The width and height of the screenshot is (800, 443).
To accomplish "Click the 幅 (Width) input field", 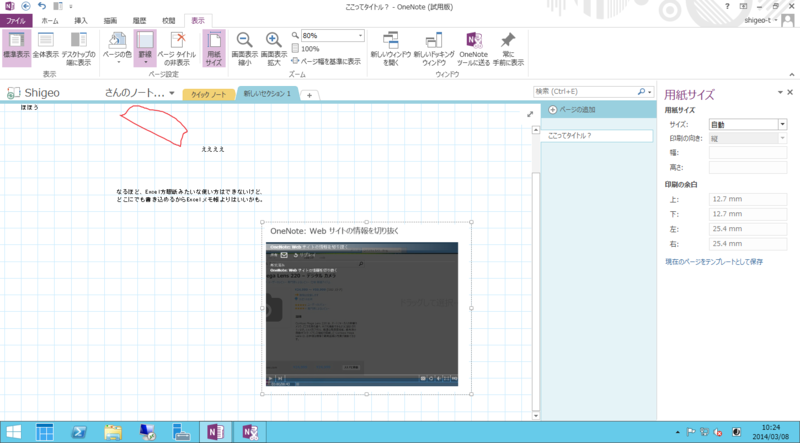I will (747, 153).
